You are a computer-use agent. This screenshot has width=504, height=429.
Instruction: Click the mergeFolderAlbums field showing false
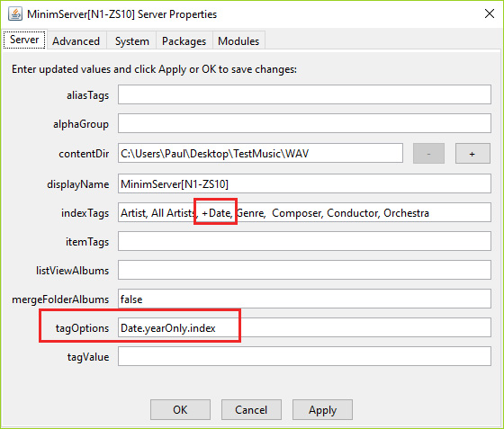pos(304,299)
